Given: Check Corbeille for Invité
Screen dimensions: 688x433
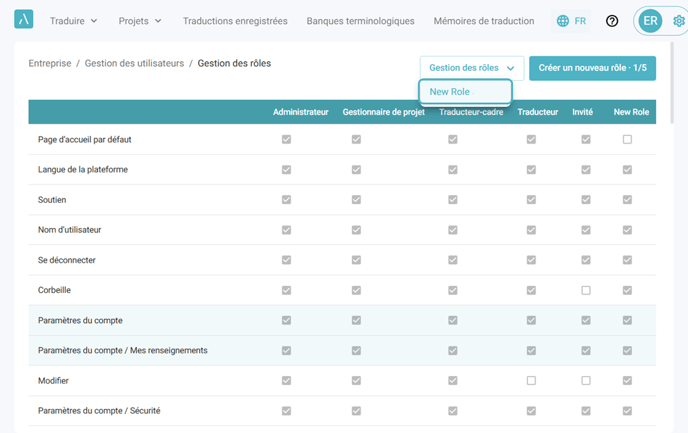Looking at the screenshot, I should 586,290.
